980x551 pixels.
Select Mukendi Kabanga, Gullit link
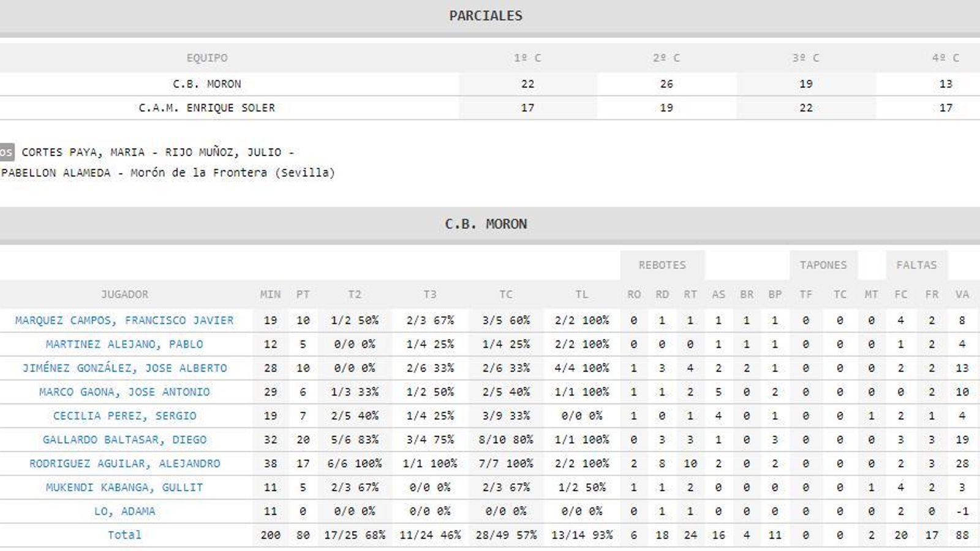tap(124, 487)
